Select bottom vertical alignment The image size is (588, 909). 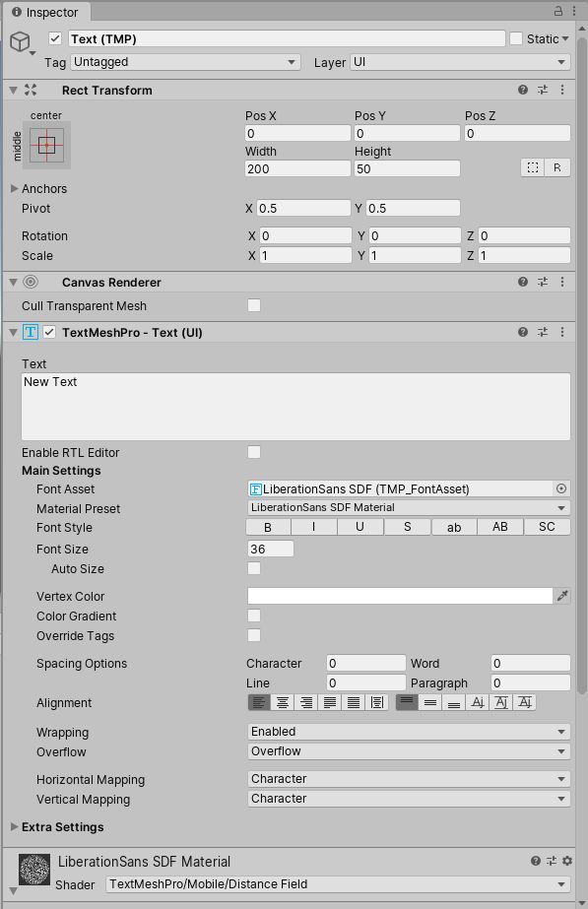pyautogui.click(x=454, y=702)
